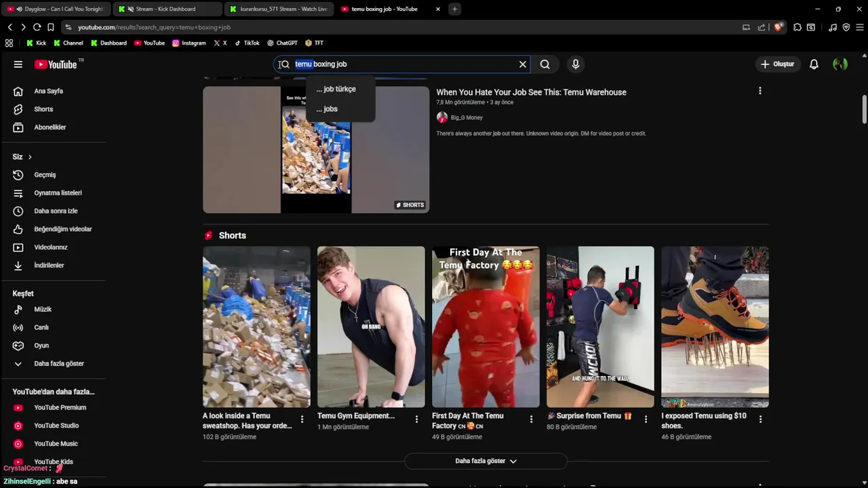This screenshot has width=868, height=488.
Task: Clear the search box with the X
Action: (x=523, y=64)
